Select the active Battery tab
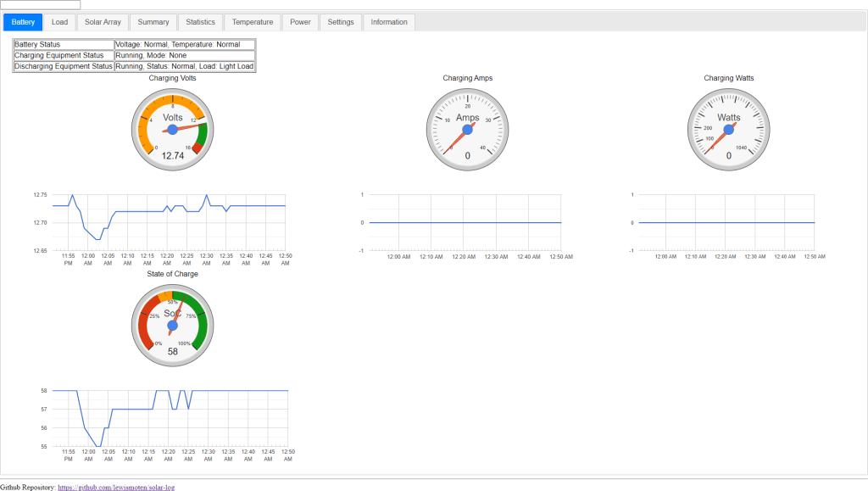 (23, 22)
